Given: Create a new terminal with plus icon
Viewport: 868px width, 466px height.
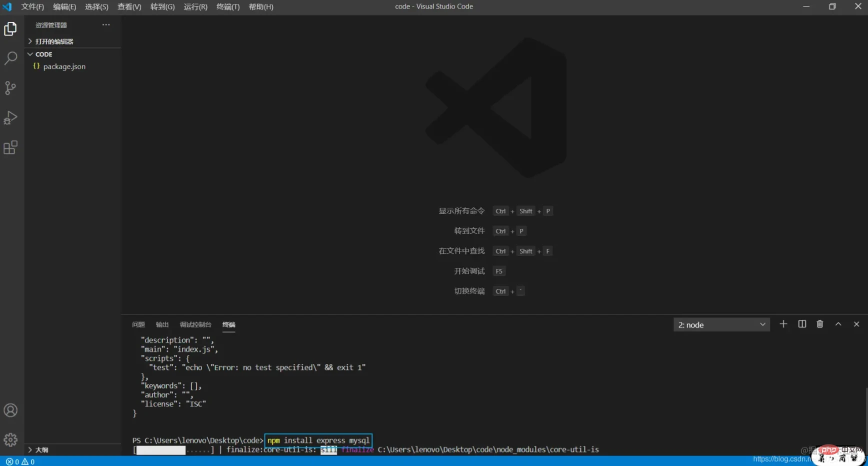Looking at the screenshot, I should coord(783,324).
